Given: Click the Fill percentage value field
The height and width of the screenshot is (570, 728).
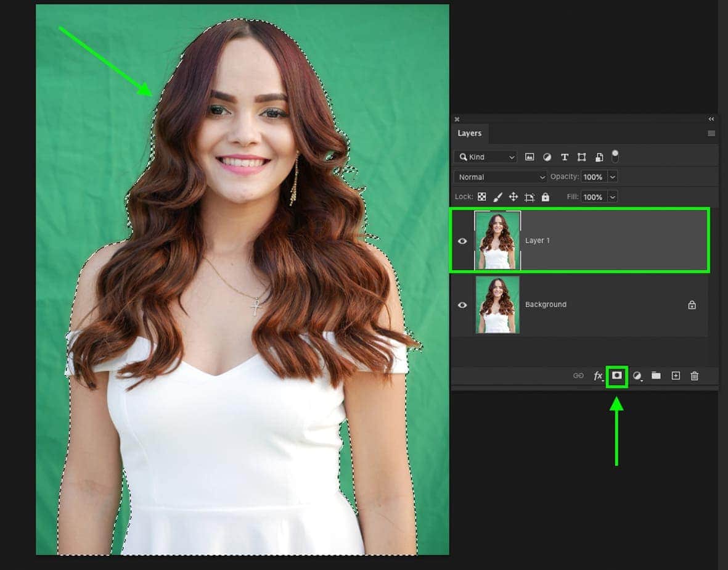Looking at the screenshot, I should click(x=592, y=197).
